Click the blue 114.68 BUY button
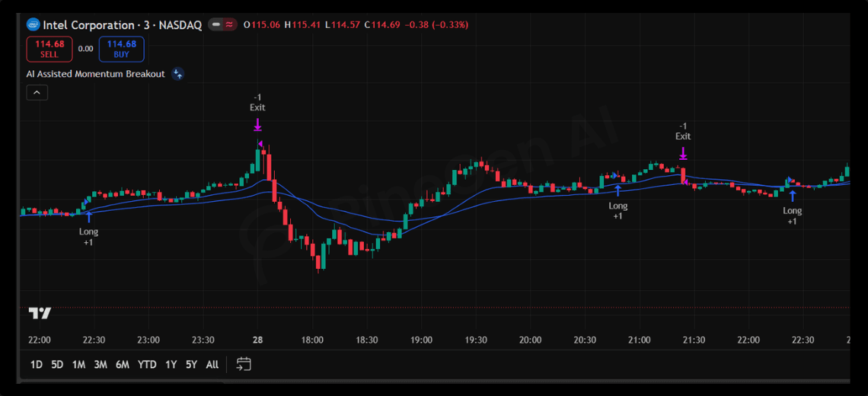 [121, 49]
